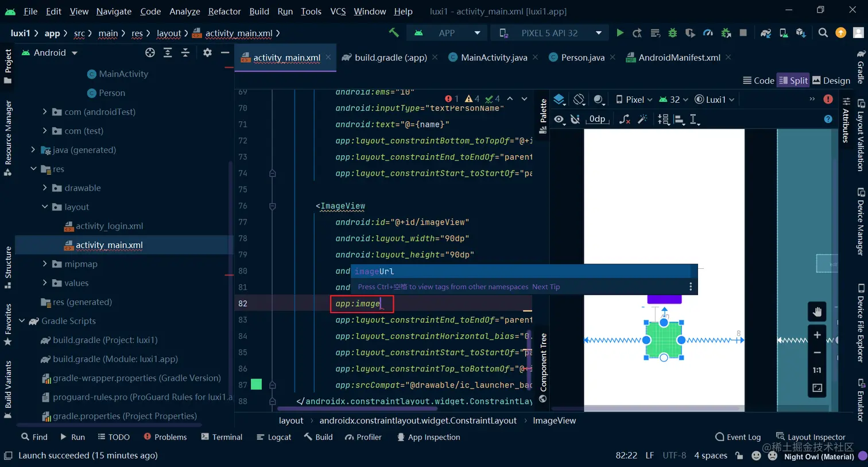Zoom out with the minus button
This screenshot has height=467, width=868.
click(x=817, y=353)
